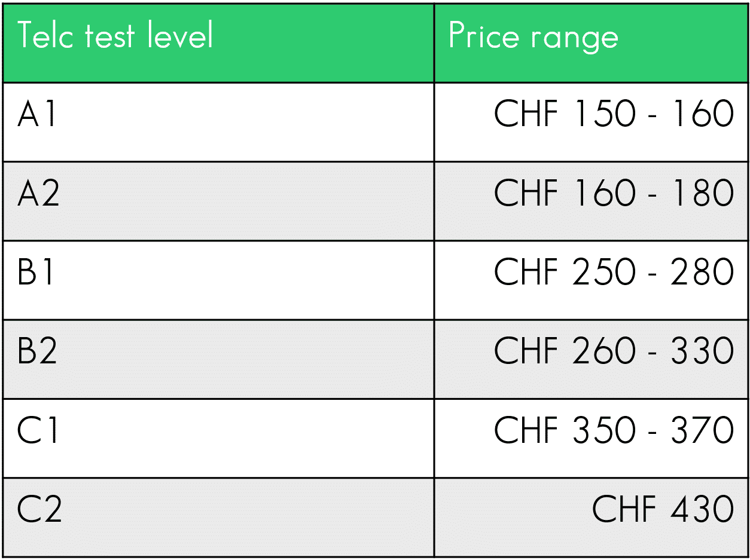Click the word 'range' in the header
Viewport: 750px width, 560px height.
coord(574,39)
